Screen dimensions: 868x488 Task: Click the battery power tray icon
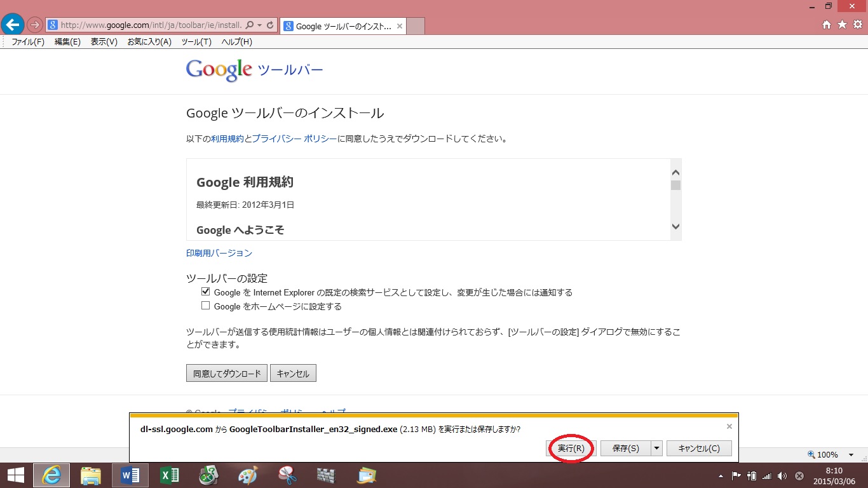752,475
